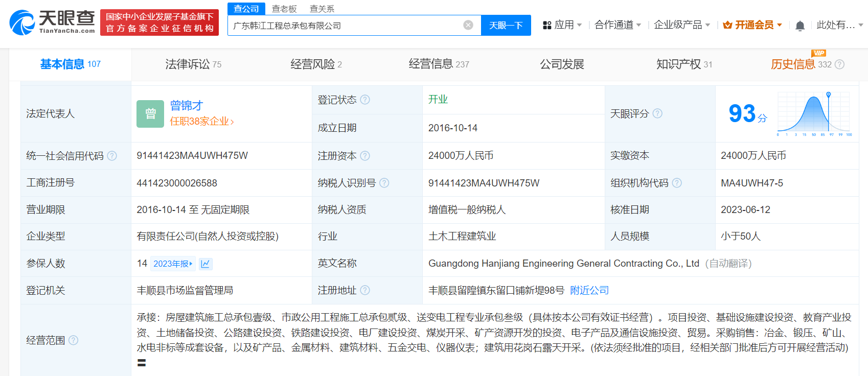Open help for 注册资本

(365, 156)
